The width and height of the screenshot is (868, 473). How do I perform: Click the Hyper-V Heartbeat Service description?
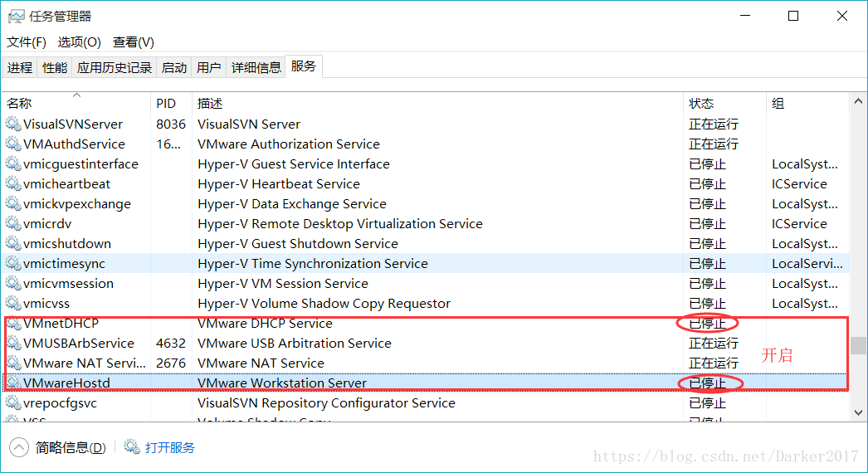coord(279,184)
